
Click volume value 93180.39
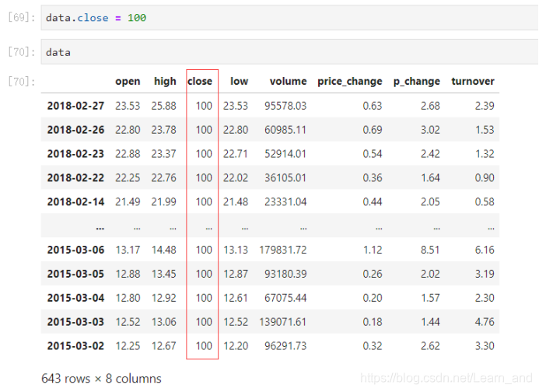[x=285, y=274]
